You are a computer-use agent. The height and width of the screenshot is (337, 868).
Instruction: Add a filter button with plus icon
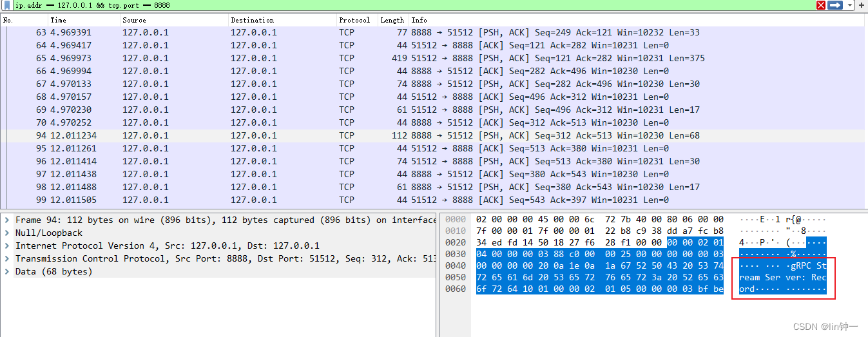point(862,5)
